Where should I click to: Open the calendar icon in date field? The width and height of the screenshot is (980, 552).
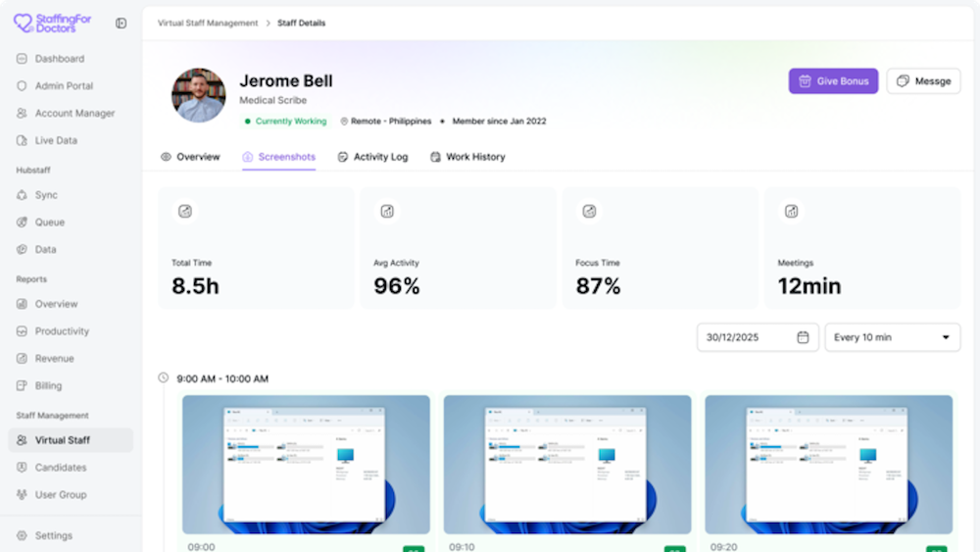click(803, 337)
